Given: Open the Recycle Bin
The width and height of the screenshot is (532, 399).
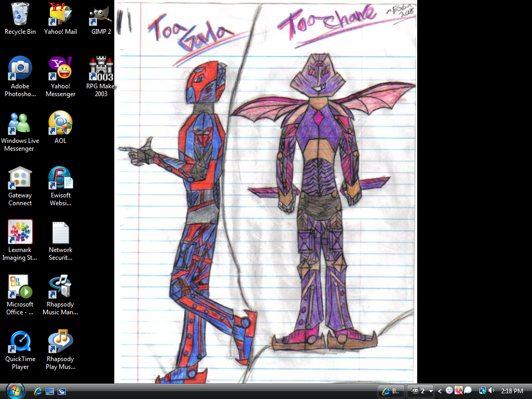Looking at the screenshot, I should point(20,15).
